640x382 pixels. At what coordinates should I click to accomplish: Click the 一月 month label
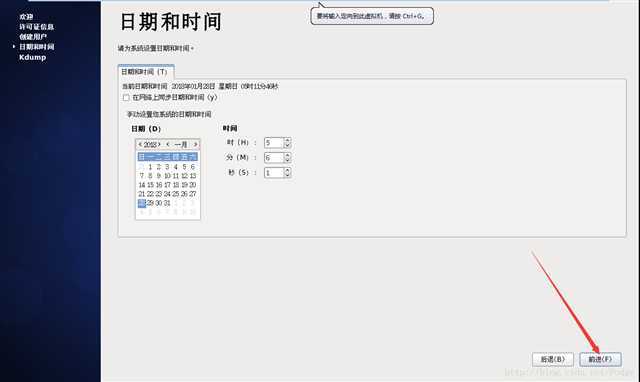point(181,144)
